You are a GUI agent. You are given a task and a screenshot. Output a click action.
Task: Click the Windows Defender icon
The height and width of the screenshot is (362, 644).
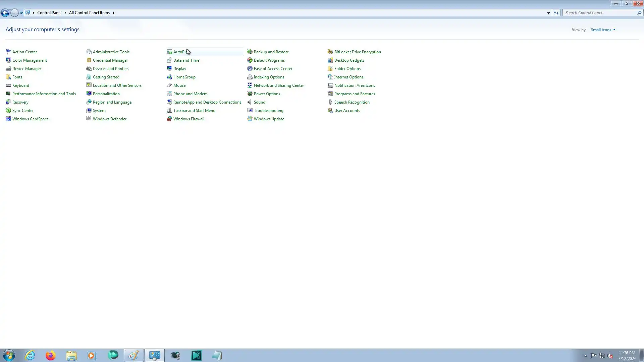point(89,119)
